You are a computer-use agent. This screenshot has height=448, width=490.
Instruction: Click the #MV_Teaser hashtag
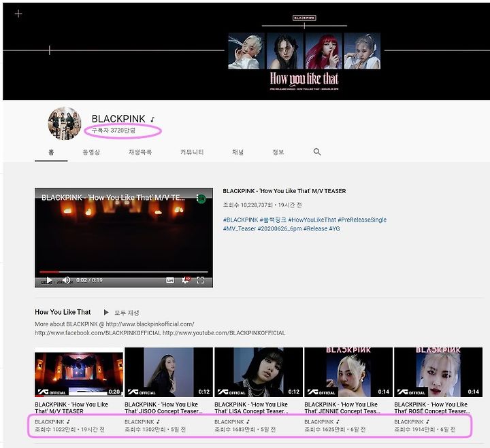(240, 228)
